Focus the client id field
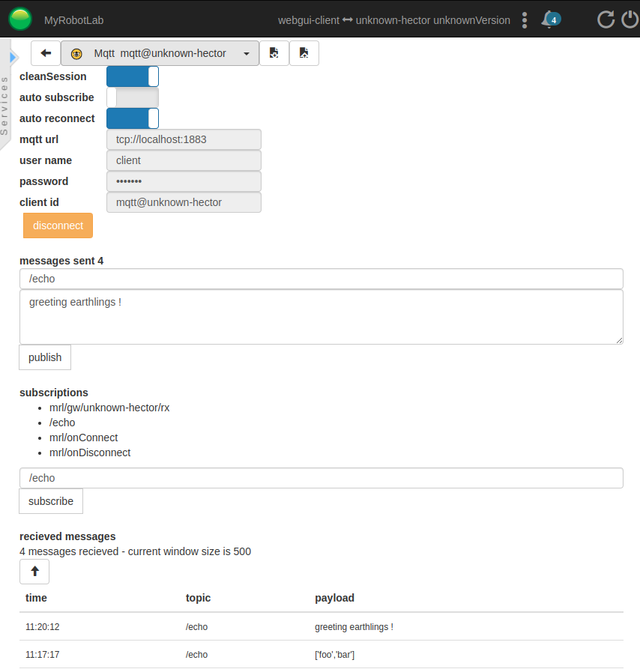Image resolution: width=640 pixels, height=672 pixels. click(184, 202)
